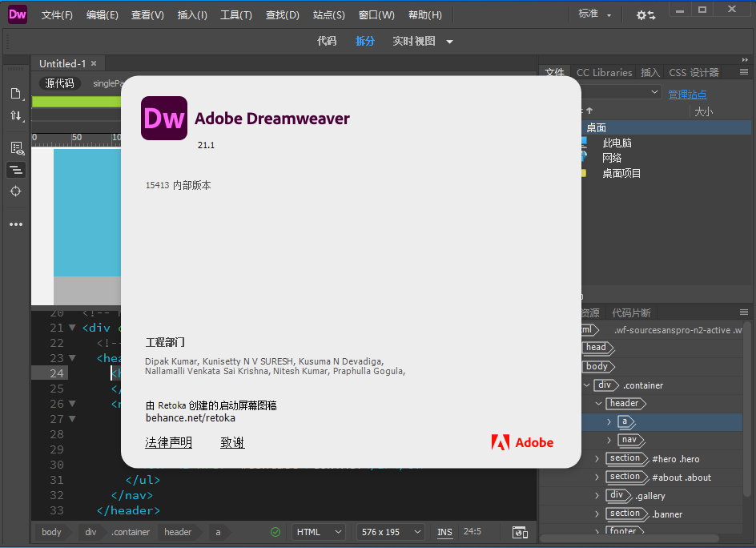Image resolution: width=756 pixels, height=548 pixels.
Task: Open the 查找(D) menu
Action: pos(283,15)
